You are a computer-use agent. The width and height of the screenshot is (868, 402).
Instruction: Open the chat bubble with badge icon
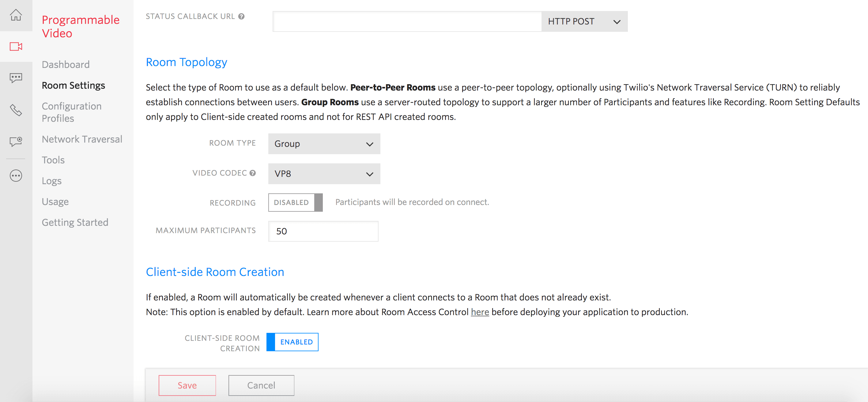pos(16,141)
